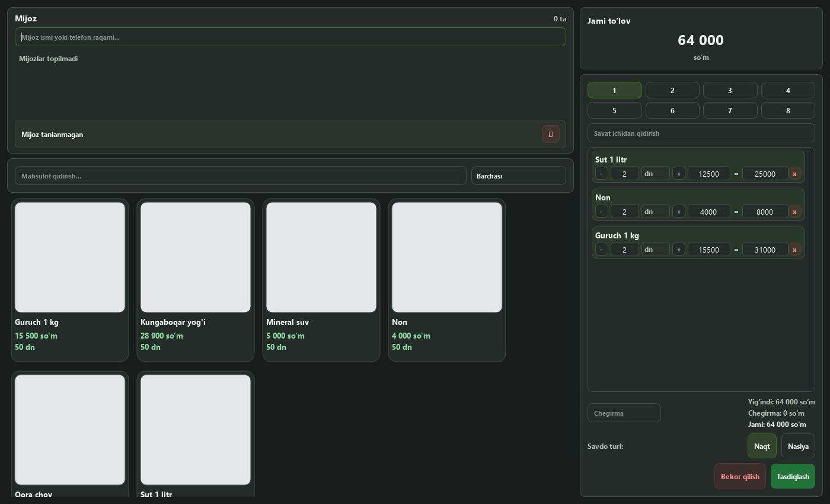This screenshot has height=504, width=830.
Task: Focus the Chegirma discount field
Action: click(x=624, y=413)
